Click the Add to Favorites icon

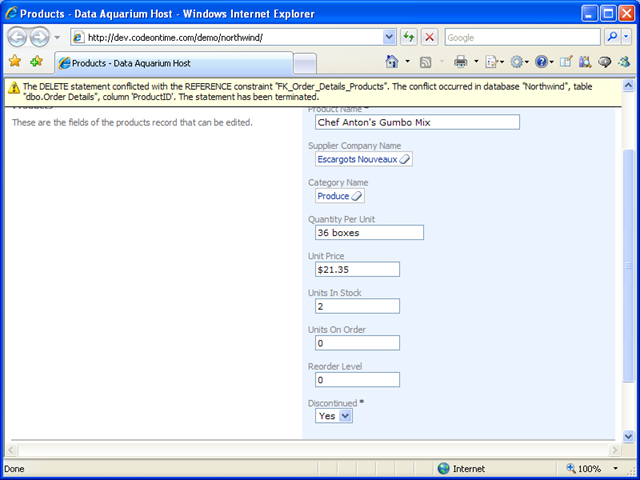coord(36,61)
